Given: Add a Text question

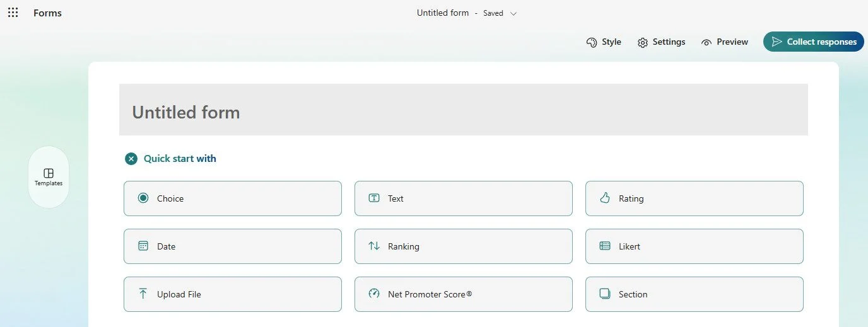Looking at the screenshot, I should click(464, 198).
